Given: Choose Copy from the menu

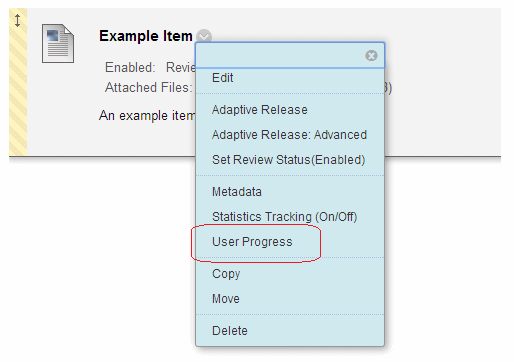Looking at the screenshot, I should (x=226, y=274).
